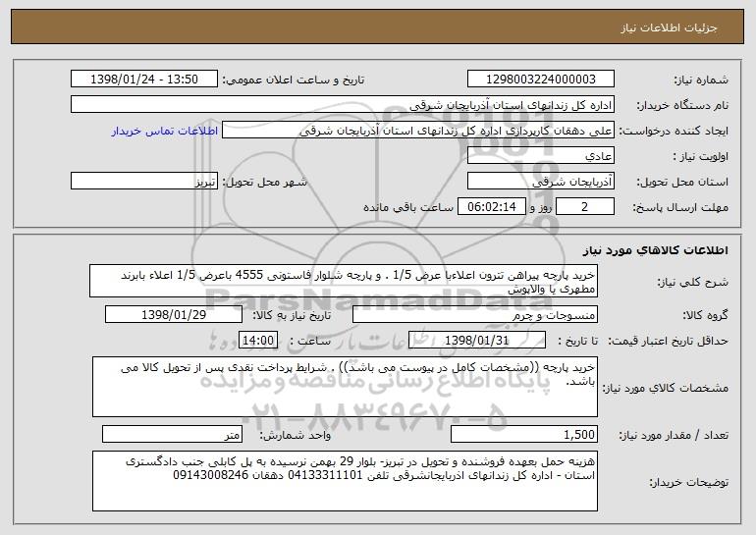Click delivery city field تبریز
Viewport: 756px width, 535px height.
coord(144,182)
